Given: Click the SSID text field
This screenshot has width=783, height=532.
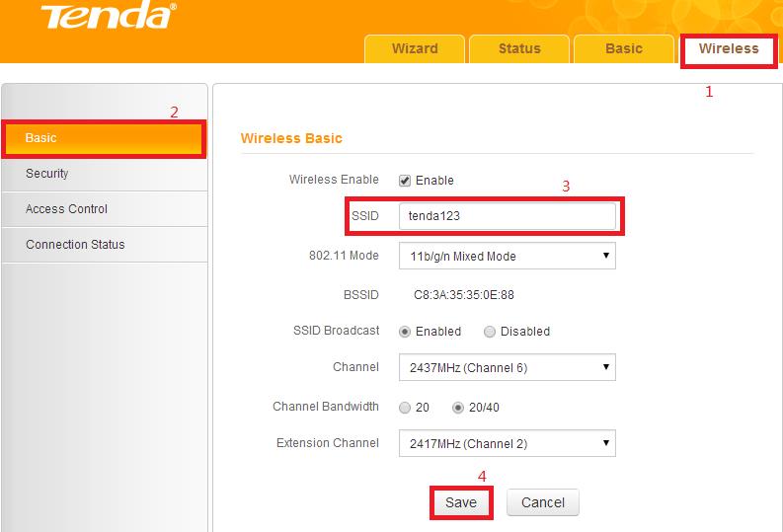Looking at the screenshot, I should click(x=507, y=216).
